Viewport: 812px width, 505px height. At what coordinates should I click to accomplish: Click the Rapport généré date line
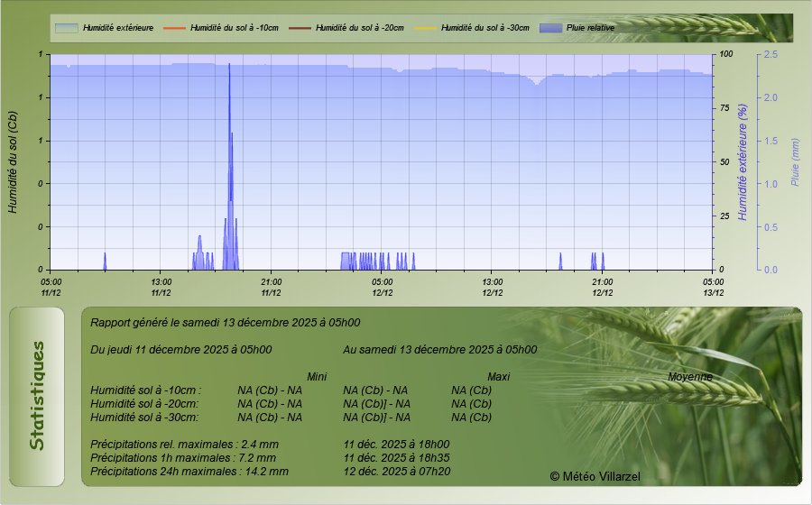pos(226,322)
